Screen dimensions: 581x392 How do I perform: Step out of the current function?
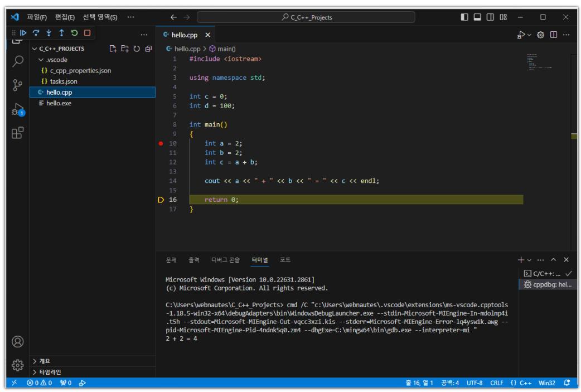coord(61,33)
